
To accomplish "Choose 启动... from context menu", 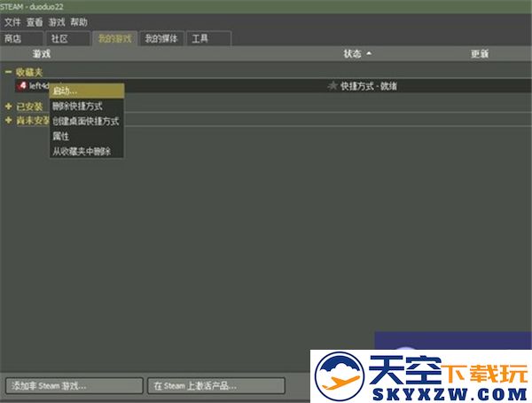I will (x=87, y=91).
